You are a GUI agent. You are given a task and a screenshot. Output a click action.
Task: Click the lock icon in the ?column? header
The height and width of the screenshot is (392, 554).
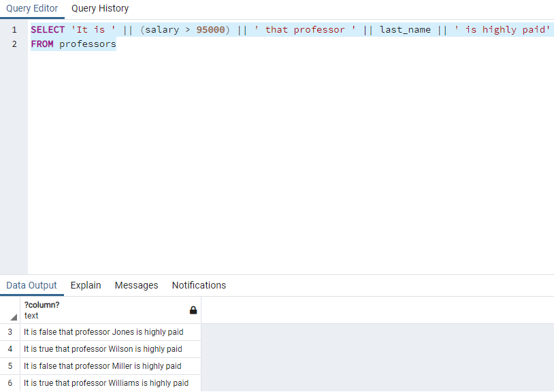pos(193,310)
